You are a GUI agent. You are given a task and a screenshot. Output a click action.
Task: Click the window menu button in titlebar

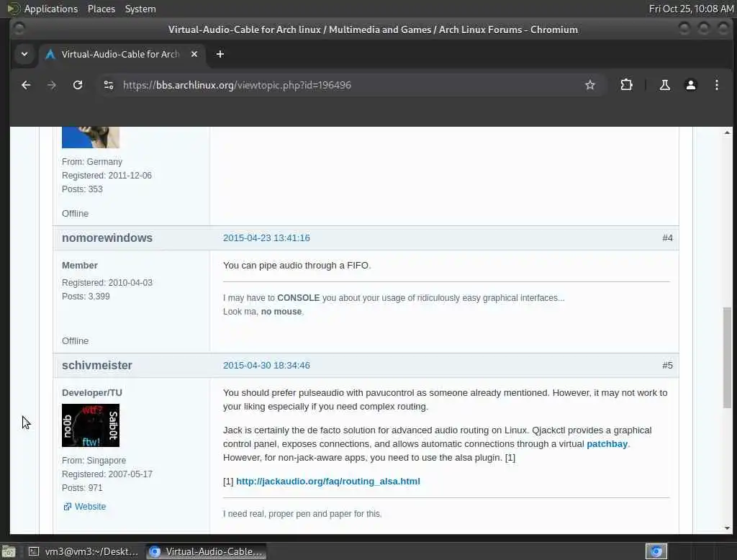point(19,30)
